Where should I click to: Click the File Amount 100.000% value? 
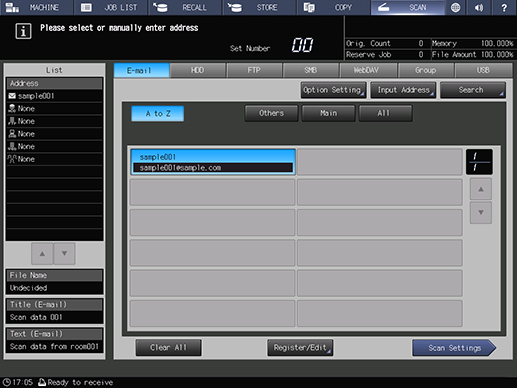[497, 54]
